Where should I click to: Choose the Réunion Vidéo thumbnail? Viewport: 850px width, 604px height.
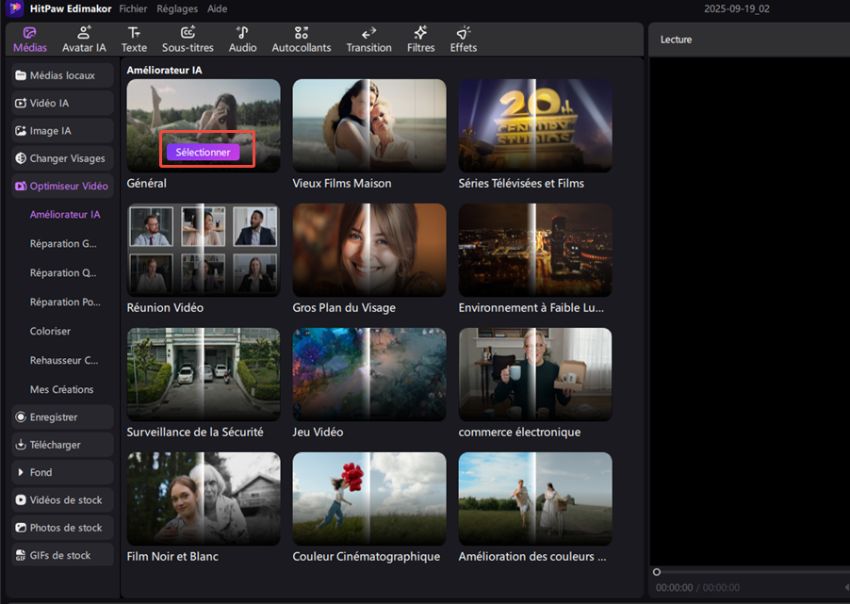coord(203,250)
